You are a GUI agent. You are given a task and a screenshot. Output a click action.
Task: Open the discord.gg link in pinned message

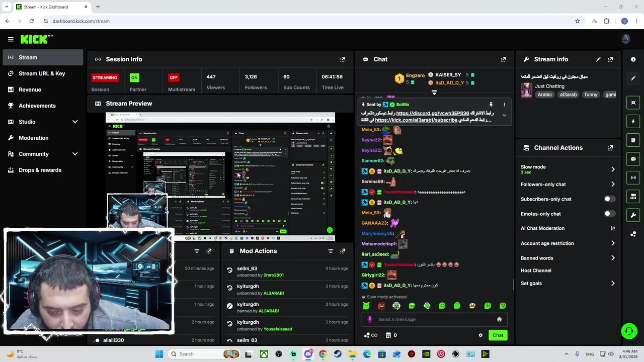click(x=432, y=114)
